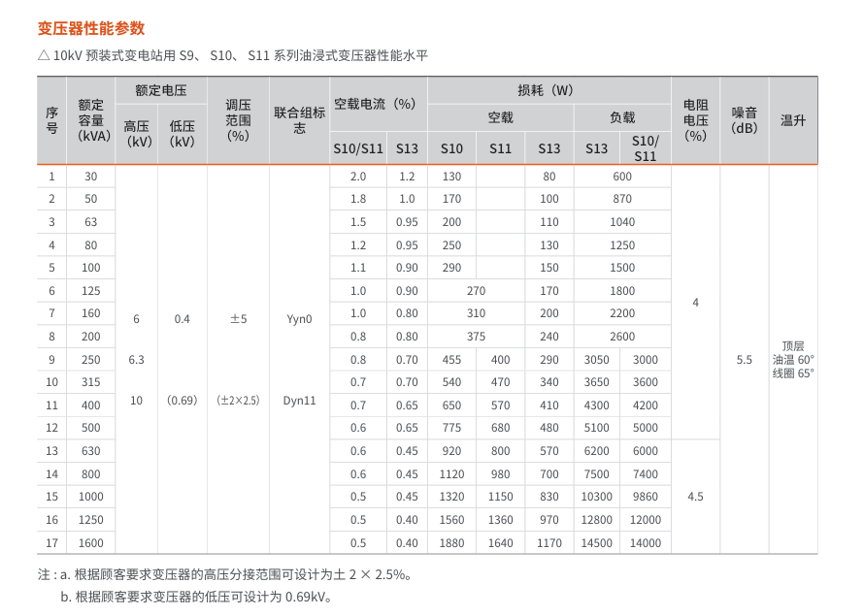864x616 pixels.
Task: Click the 顶层油温 60° temperature rise cell
Action: pyautogui.click(x=793, y=359)
